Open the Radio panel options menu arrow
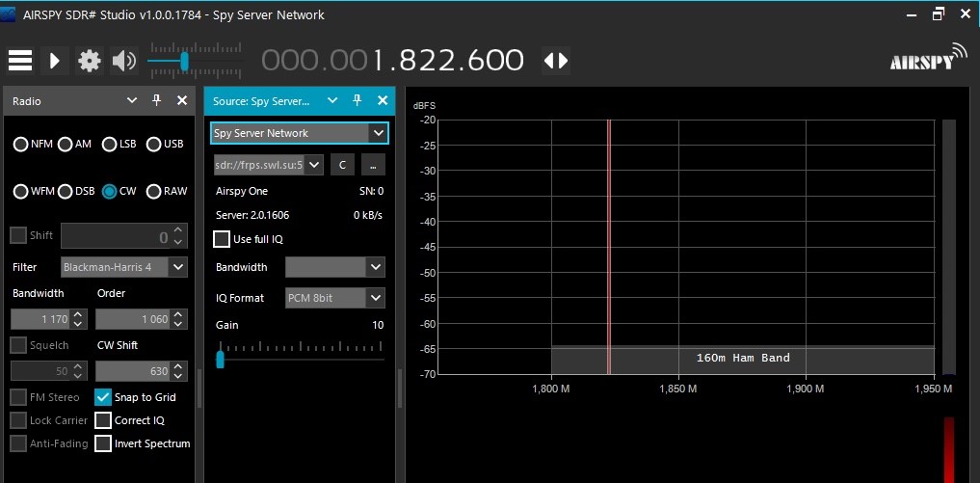This screenshot has height=483, width=980. click(x=132, y=100)
